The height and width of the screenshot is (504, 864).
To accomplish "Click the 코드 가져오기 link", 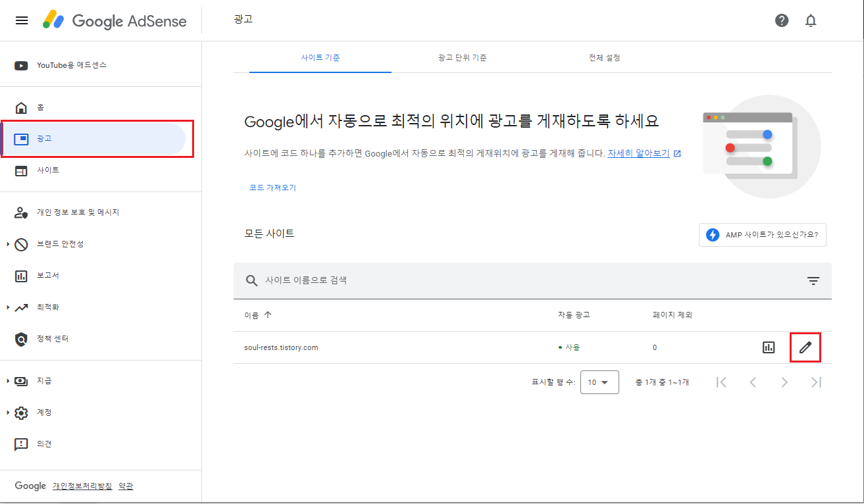I will coord(272,188).
